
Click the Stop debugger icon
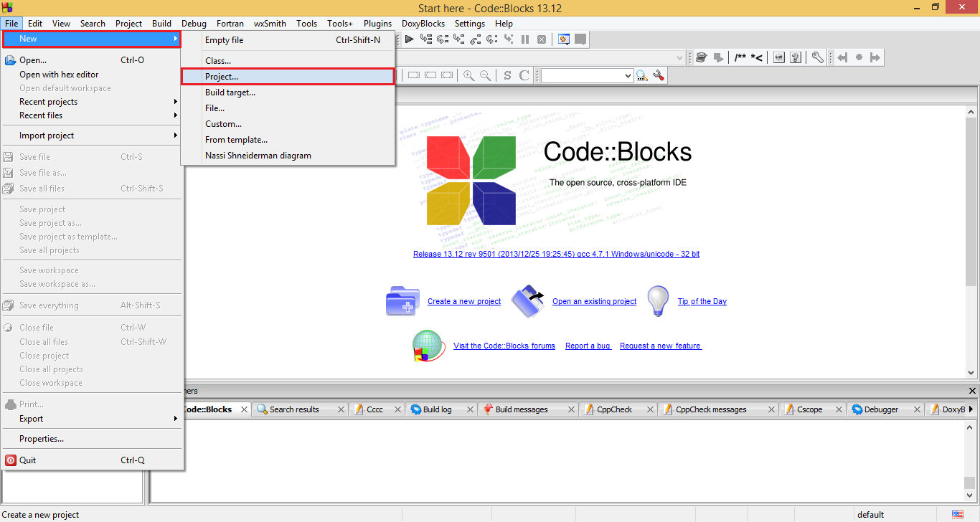542,39
